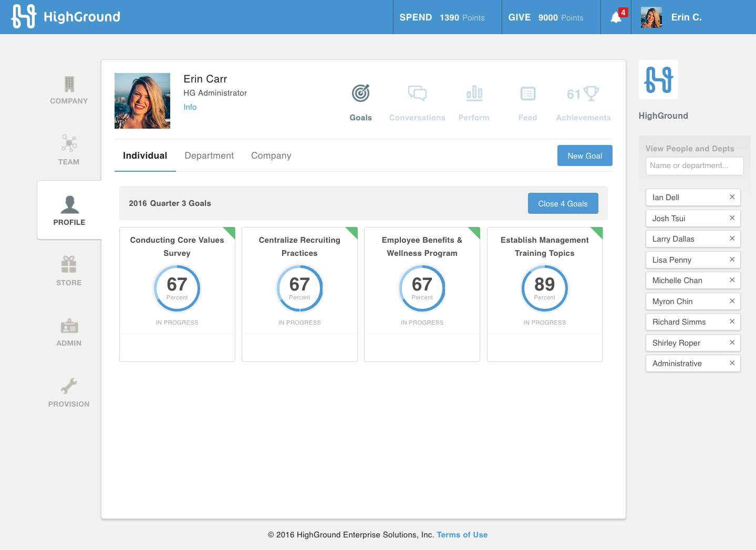
Task: Open the Establish Management Training Topics progress ring
Action: click(x=545, y=288)
